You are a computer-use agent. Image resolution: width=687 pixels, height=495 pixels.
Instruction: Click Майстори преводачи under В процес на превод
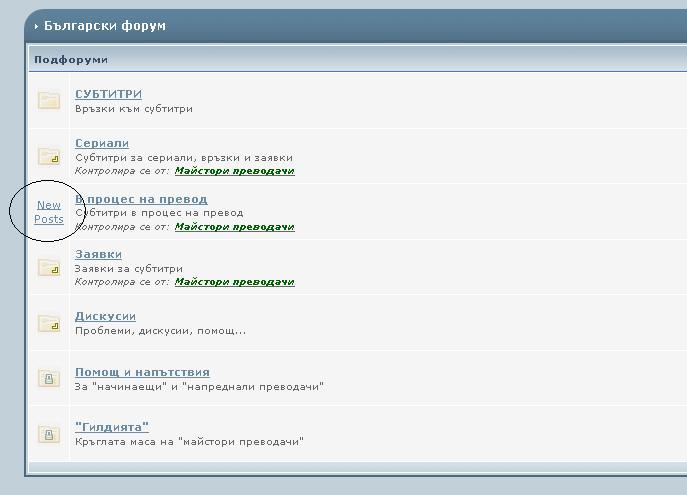(234, 226)
